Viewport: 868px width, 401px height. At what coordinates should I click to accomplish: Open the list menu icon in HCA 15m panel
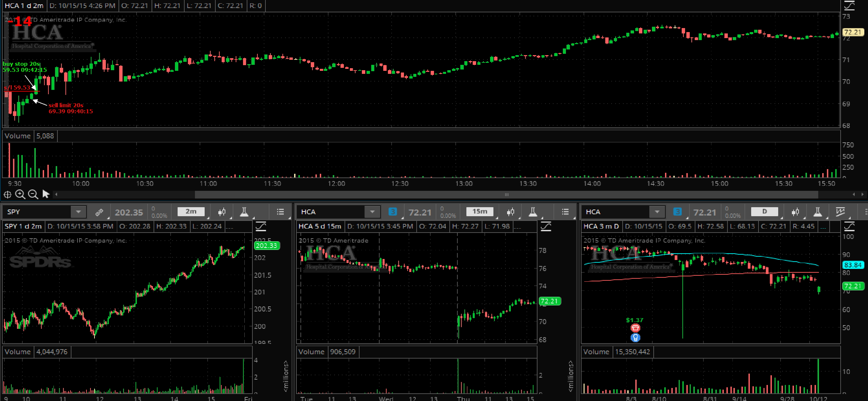click(x=565, y=212)
